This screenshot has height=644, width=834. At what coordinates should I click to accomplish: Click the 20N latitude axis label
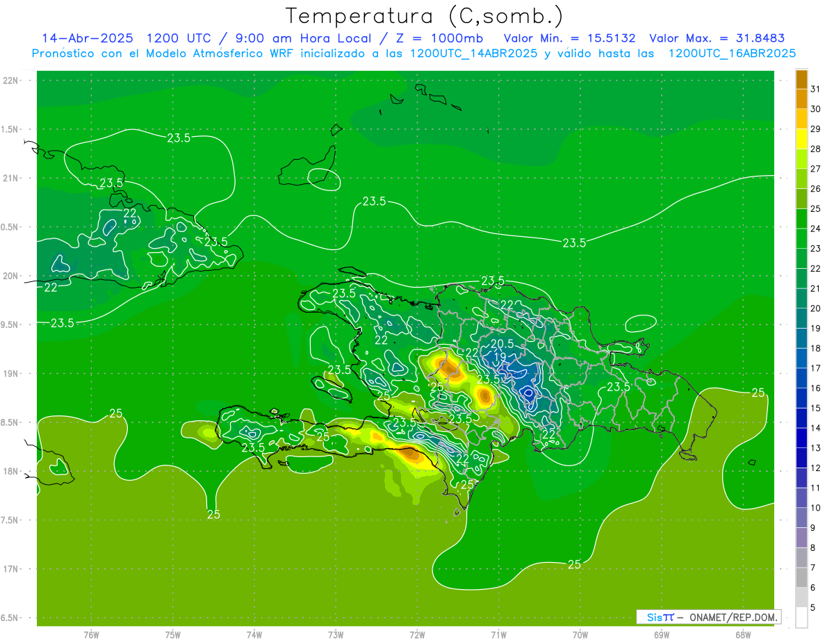click(x=11, y=276)
